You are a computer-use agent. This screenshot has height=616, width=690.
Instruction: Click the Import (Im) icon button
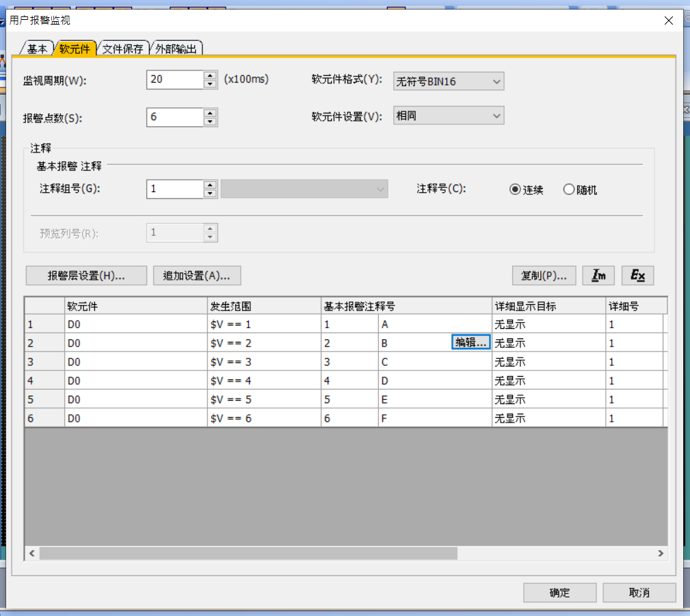pyautogui.click(x=598, y=276)
